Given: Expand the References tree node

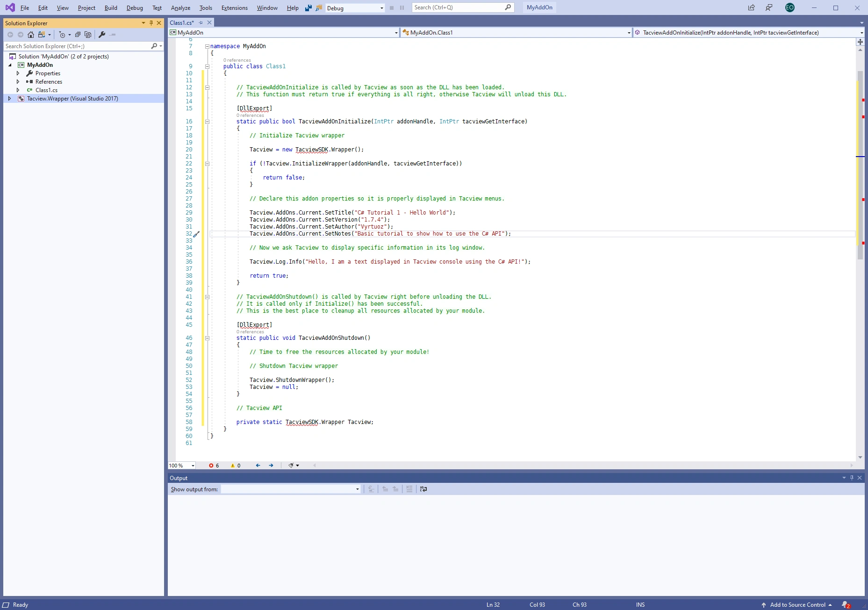Looking at the screenshot, I should [18, 82].
